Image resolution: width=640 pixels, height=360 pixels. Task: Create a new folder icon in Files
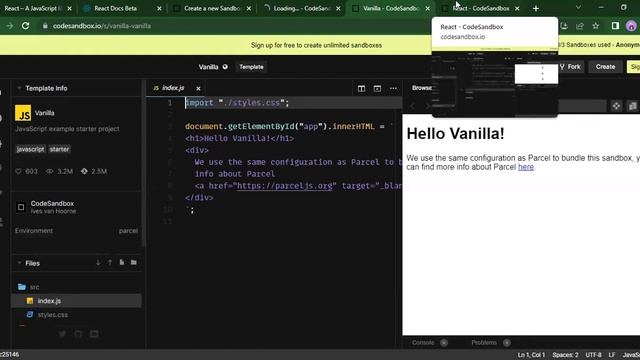click(x=133, y=262)
